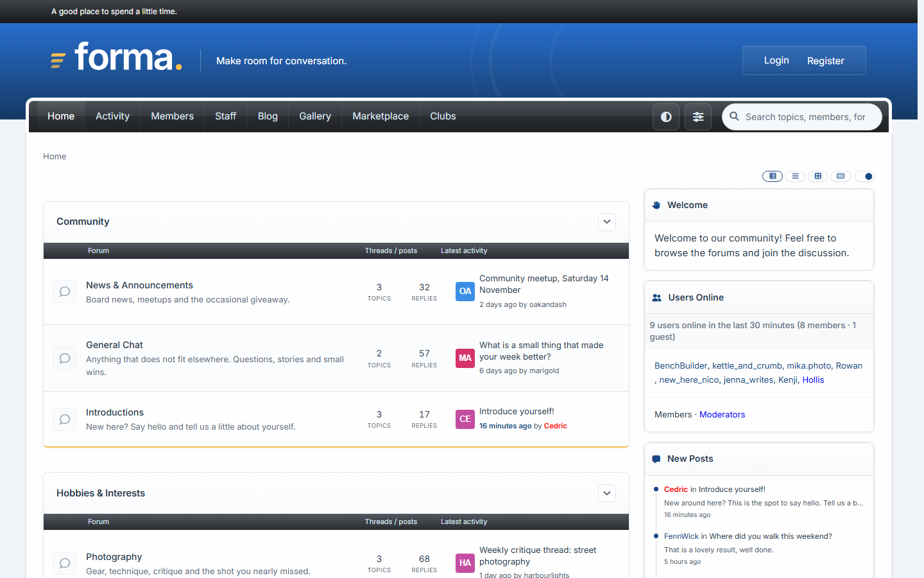
Task: Toggle the sidebar switch beside layout buttons
Action: point(864,176)
